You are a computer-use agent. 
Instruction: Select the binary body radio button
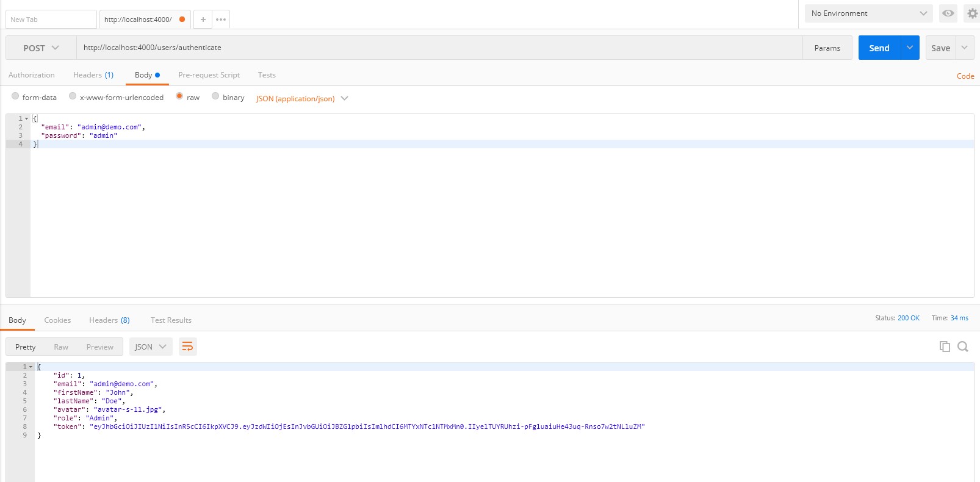click(x=215, y=96)
